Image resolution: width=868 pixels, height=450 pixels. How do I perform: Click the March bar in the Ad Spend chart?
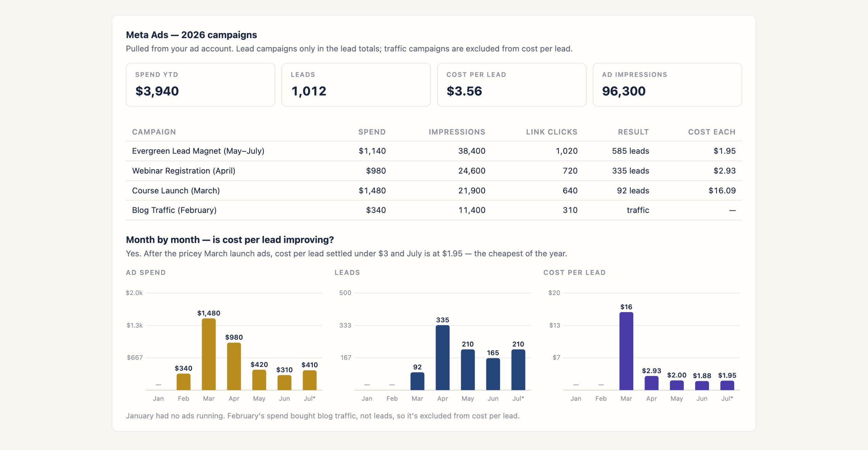[209, 354]
